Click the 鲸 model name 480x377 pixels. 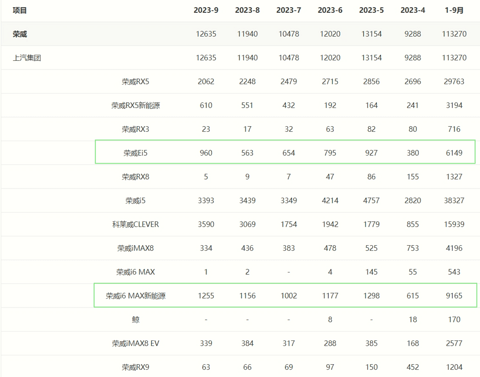coord(135,320)
